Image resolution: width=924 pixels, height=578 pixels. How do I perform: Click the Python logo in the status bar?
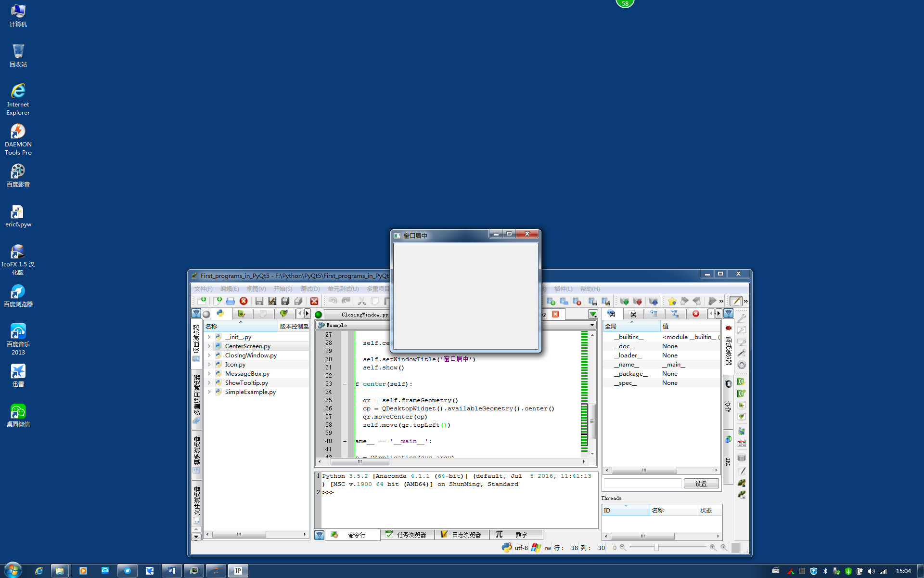pos(507,548)
